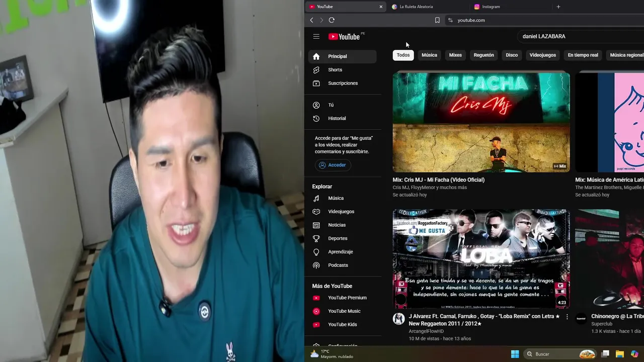Screen dimensions: 644x362
Task: Open the Loba Remix video thumbnail
Action: point(481,259)
